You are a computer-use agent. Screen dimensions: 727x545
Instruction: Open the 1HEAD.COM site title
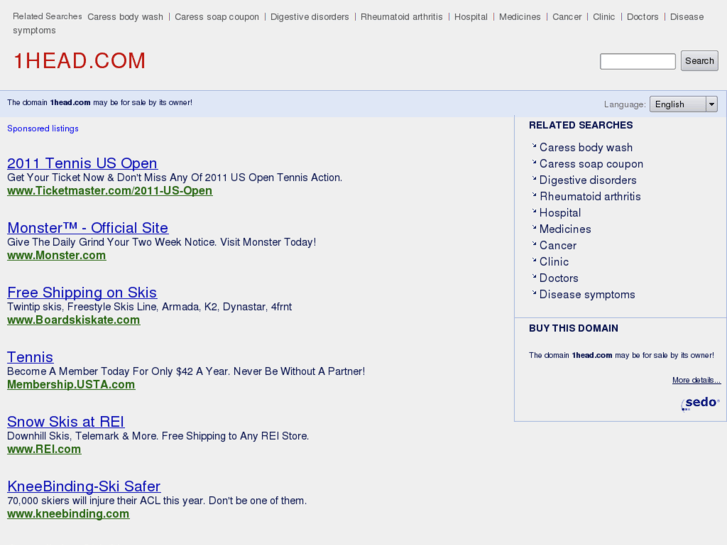pyautogui.click(x=79, y=61)
